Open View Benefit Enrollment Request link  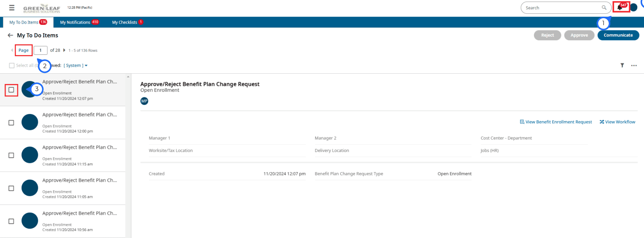point(556,122)
